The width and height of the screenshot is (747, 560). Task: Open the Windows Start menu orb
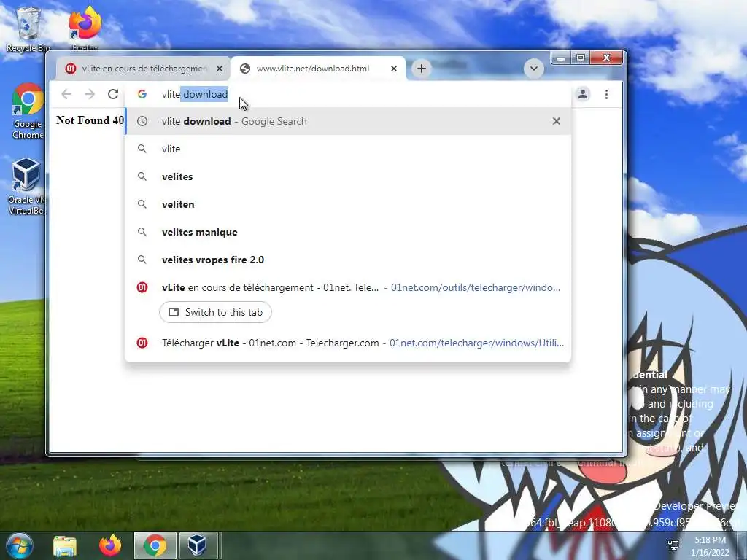tap(19, 545)
